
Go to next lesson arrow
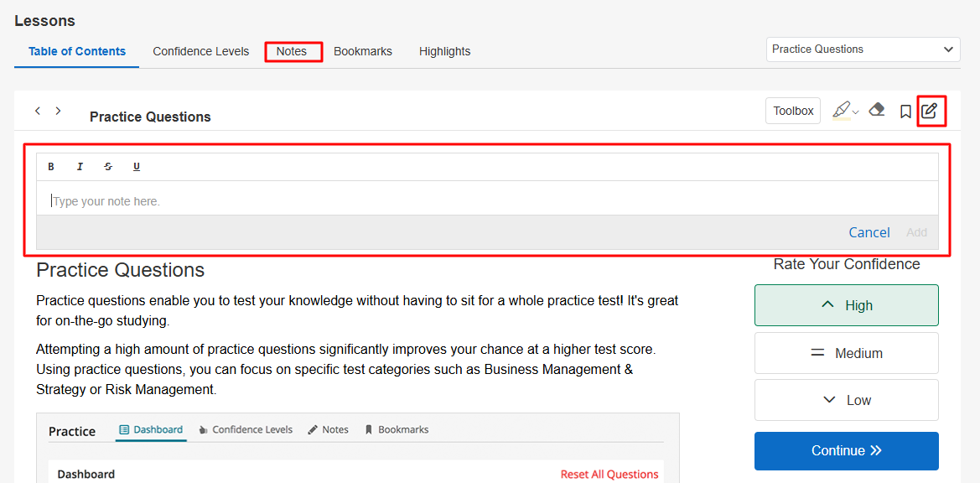pyautogui.click(x=58, y=111)
